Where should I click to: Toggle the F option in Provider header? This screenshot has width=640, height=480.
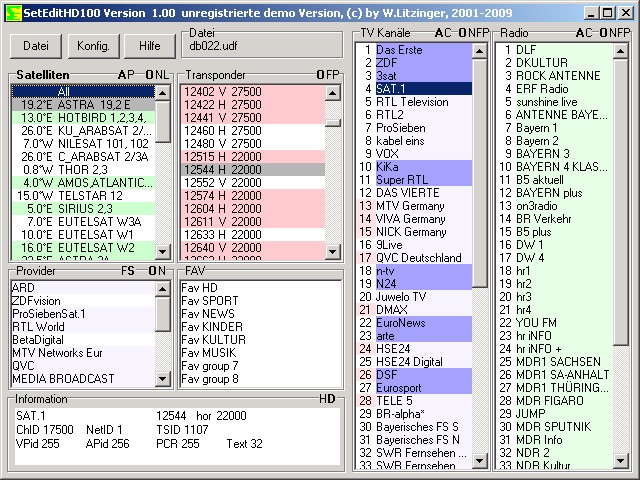124,271
